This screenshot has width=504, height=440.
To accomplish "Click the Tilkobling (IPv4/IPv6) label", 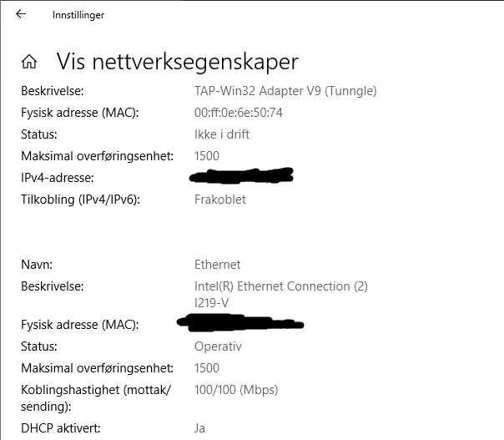I will tap(80, 200).
